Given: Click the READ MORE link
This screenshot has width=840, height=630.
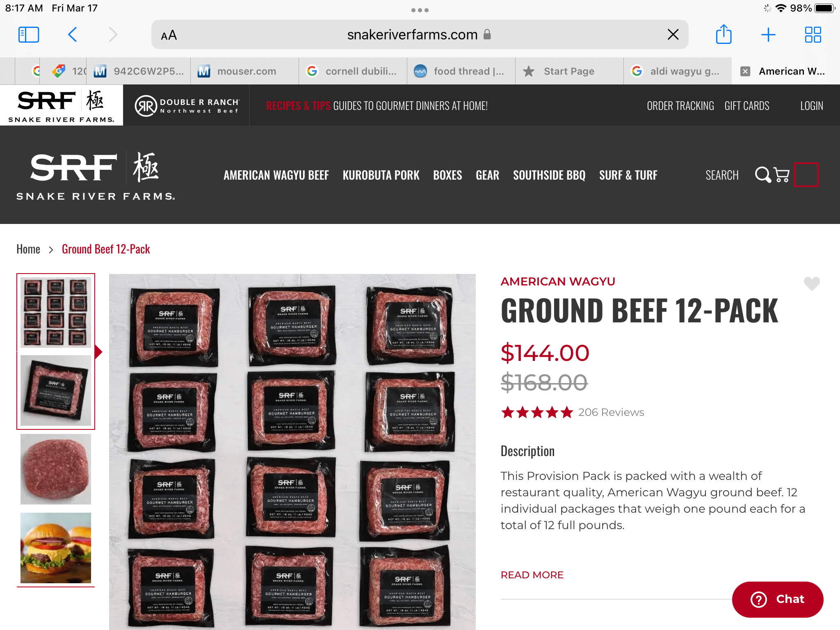Looking at the screenshot, I should click(x=532, y=575).
